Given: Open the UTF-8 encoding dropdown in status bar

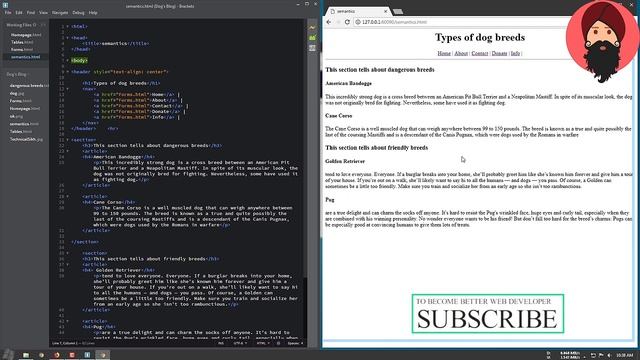Looking at the screenshot, I should (240, 343).
